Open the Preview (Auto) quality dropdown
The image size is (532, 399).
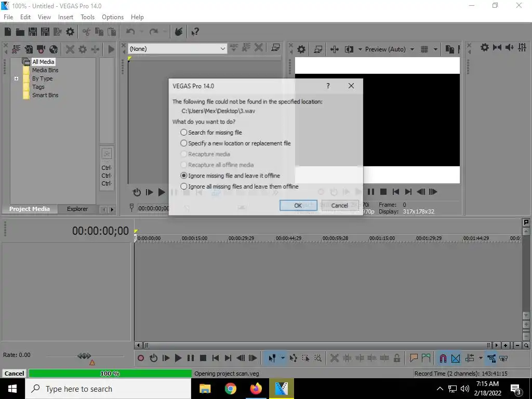click(412, 49)
